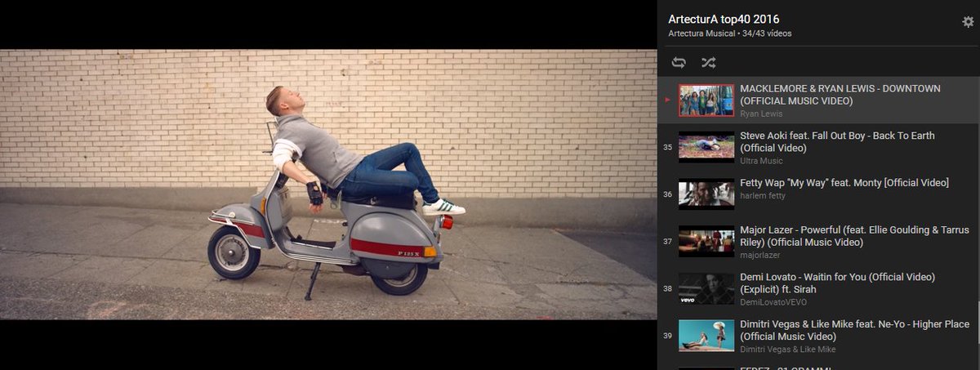The image size is (980, 370).
Task: Play Dimitri Vegas & Like Mike Higher Place
Action: [x=854, y=330]
